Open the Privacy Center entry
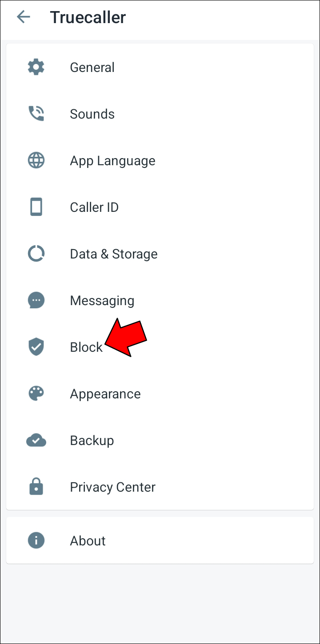This screenshot has height=644, width=320. [112, 487]
